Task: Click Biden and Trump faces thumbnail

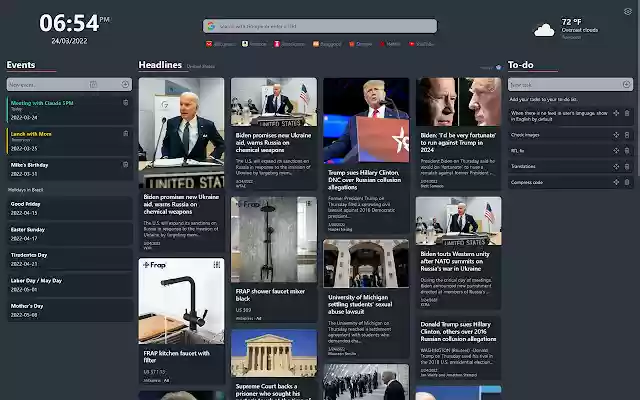Action: point(458,102)
